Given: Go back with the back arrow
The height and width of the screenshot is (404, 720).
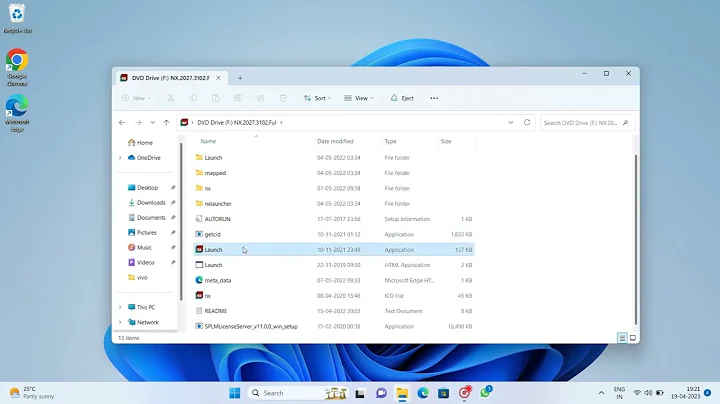Looking at the screenshot, I should click(122, 123).
